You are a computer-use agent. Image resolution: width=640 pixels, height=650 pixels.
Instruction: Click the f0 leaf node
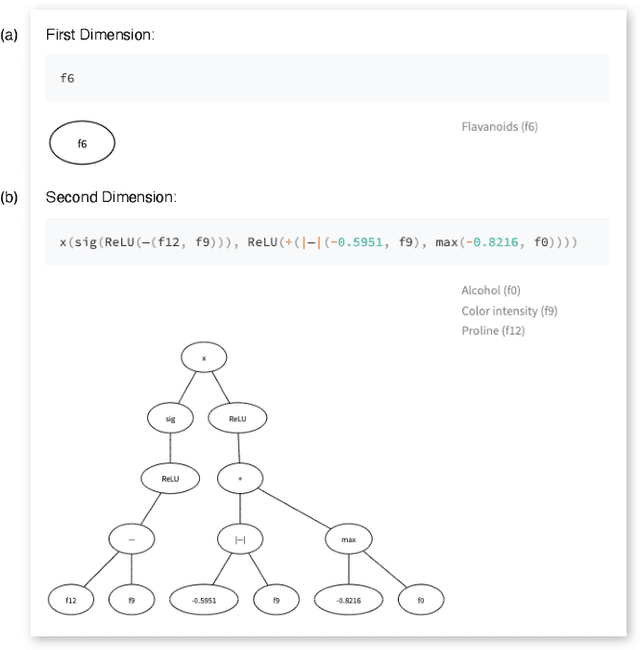(421, 599)
